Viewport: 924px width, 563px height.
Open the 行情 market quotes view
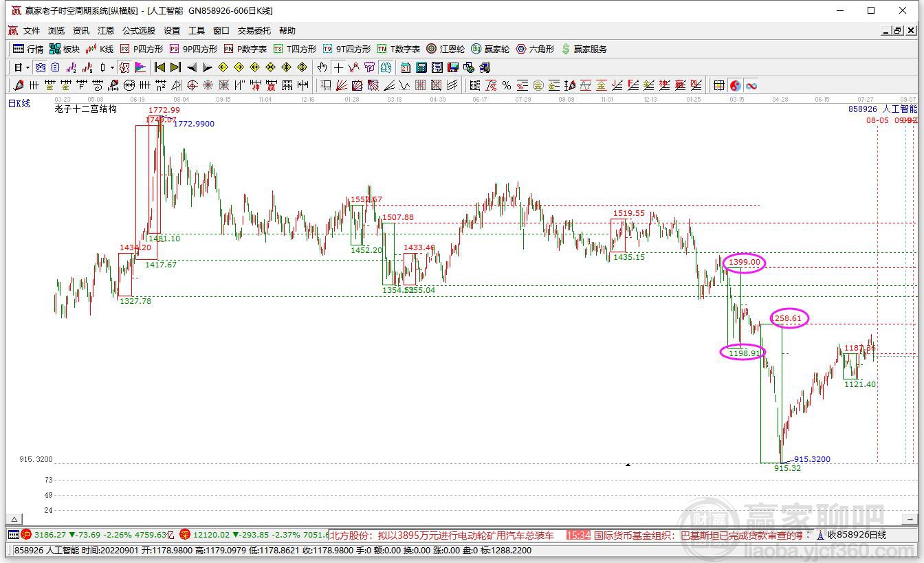(28, 49)
